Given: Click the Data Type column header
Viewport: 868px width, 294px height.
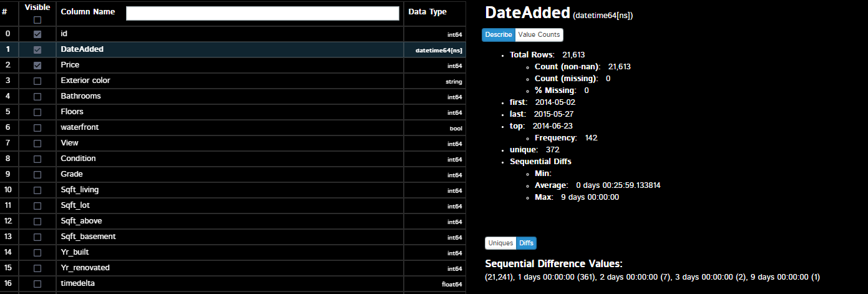Looking at the screenshot, I should [x=427, y=12].
